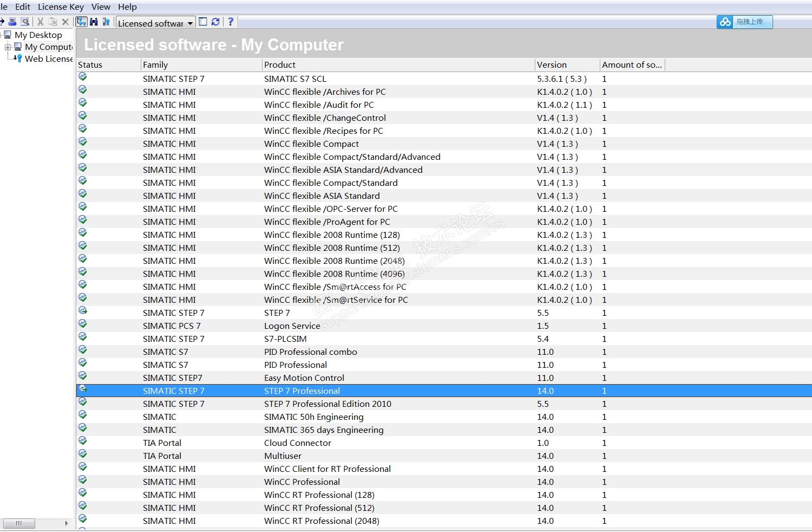Click the status icon for S7-PLCSIM
This screenshot has width=812, height=532.
click(83, 337)
